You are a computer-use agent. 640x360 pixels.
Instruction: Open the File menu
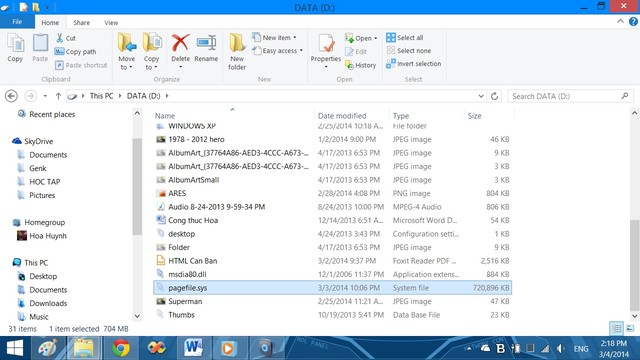click(x=17, y=22)
